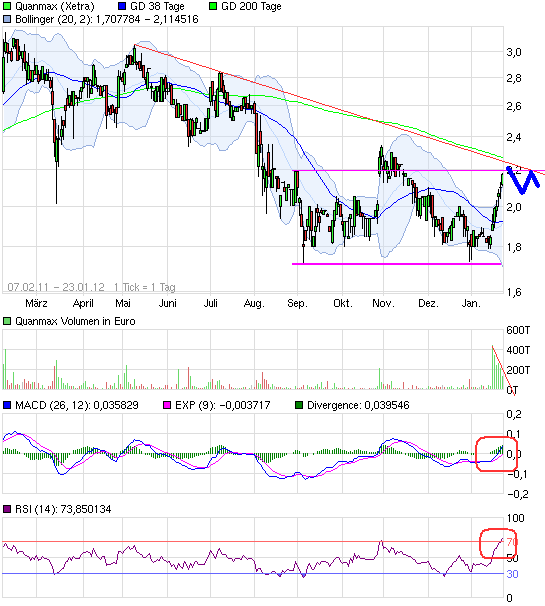Image resolution: width=545 pixels, height=606 pixels.
Task: Click the purple RSI (14) legend swatch
Action: pos(7,509)
